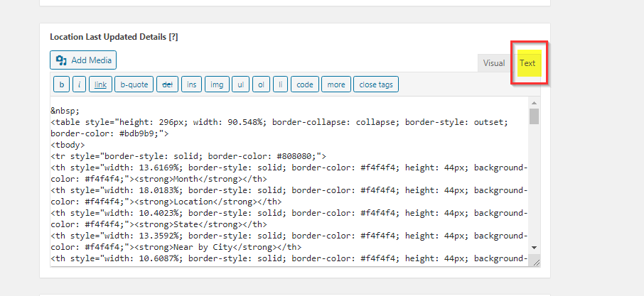The height and width of the screenshot is (296, 644).
Task: Switch to the Visual editor tab
Action: (494, 63)
